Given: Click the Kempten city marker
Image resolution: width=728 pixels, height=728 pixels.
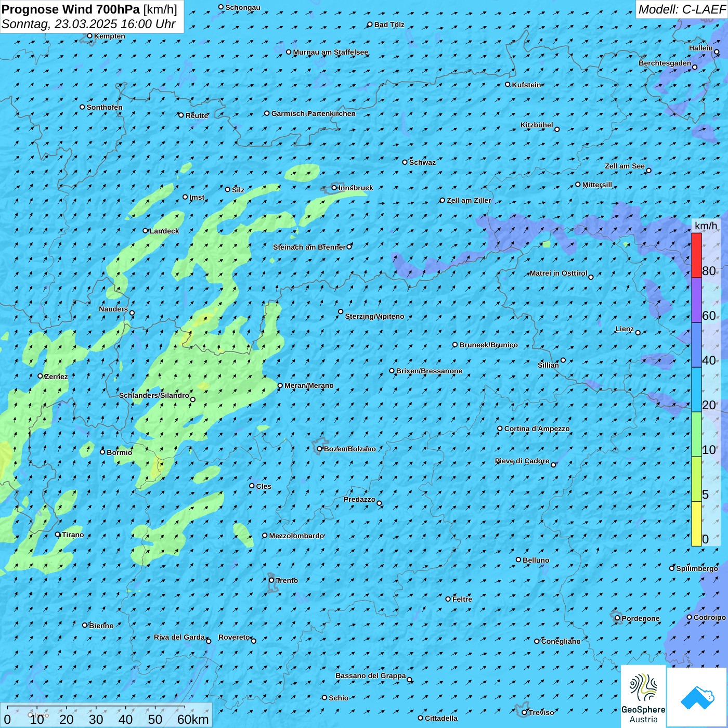Looking at the screenshot, I should (89, 36).
